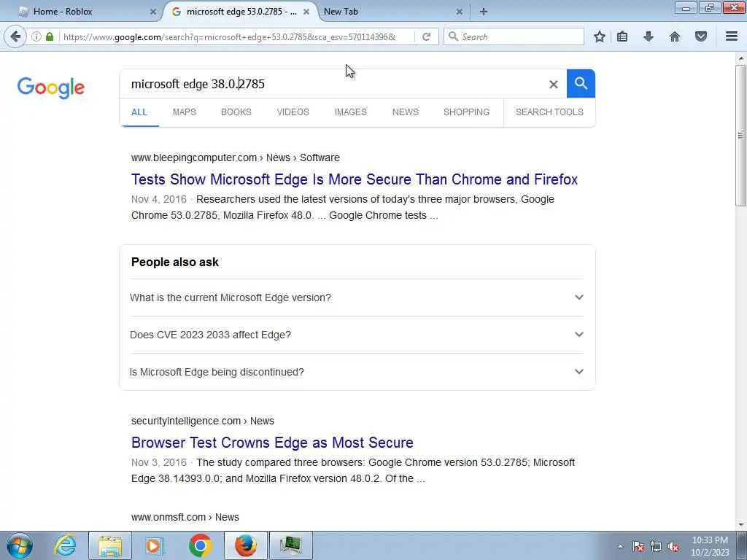Open SEARCH TOOLS options

coord(549,112)
